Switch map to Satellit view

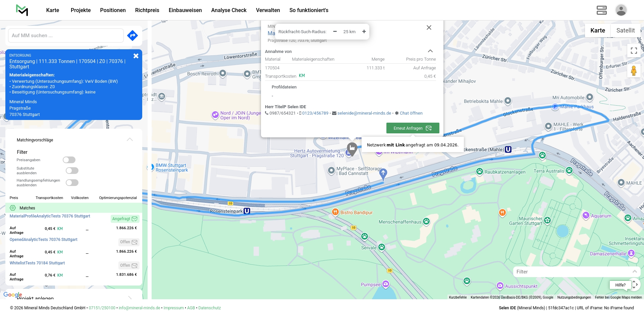(625, 30)
